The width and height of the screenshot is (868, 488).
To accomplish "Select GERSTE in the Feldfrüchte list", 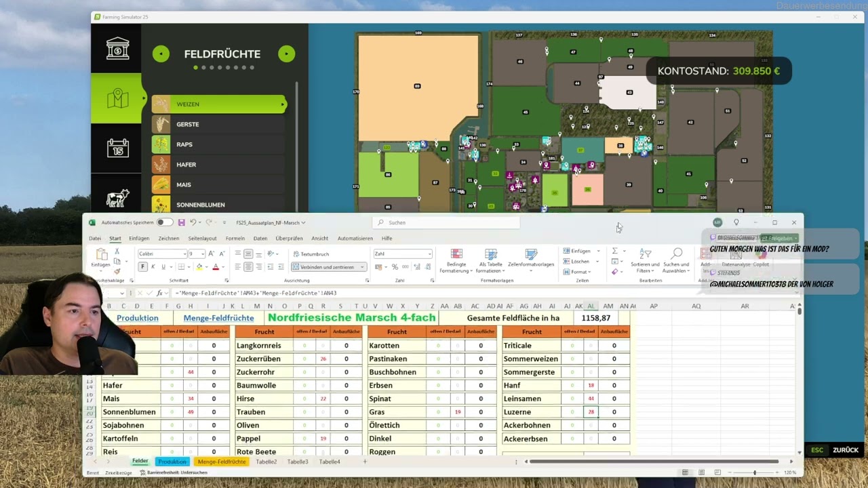I will pos(219,124).
